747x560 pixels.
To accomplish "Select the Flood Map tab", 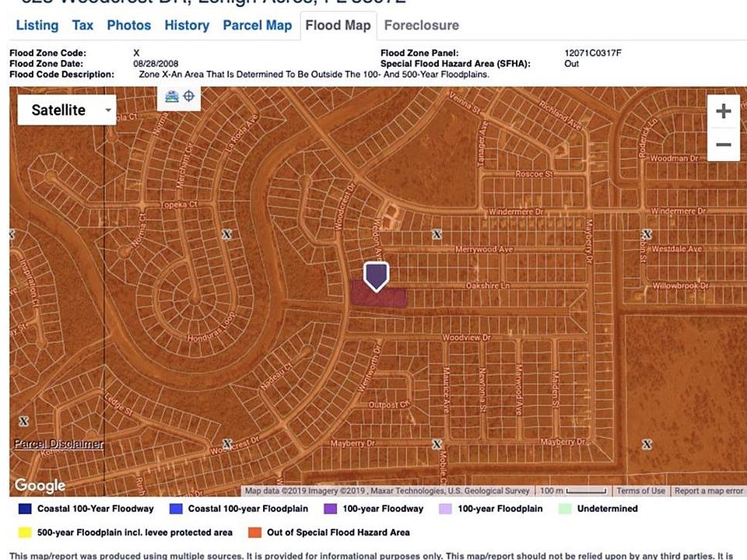I will point(338,25).
